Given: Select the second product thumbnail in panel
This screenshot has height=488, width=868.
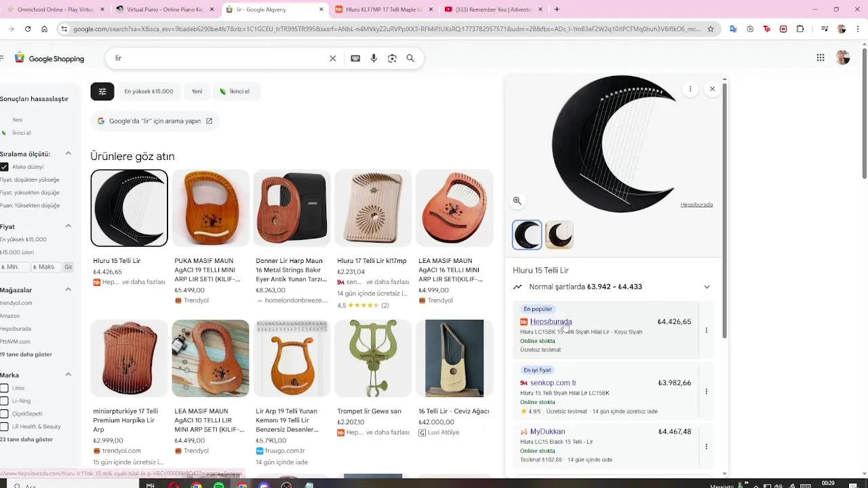Looking at the screenshot, I should click(559, 235).
